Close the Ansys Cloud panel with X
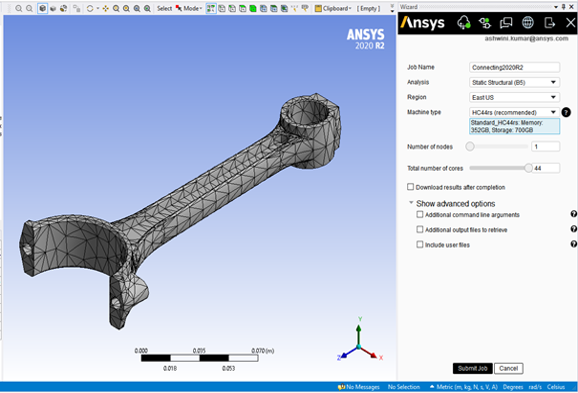Image resolution: width=578 pixels, height=393 pixels. point(570,23)
